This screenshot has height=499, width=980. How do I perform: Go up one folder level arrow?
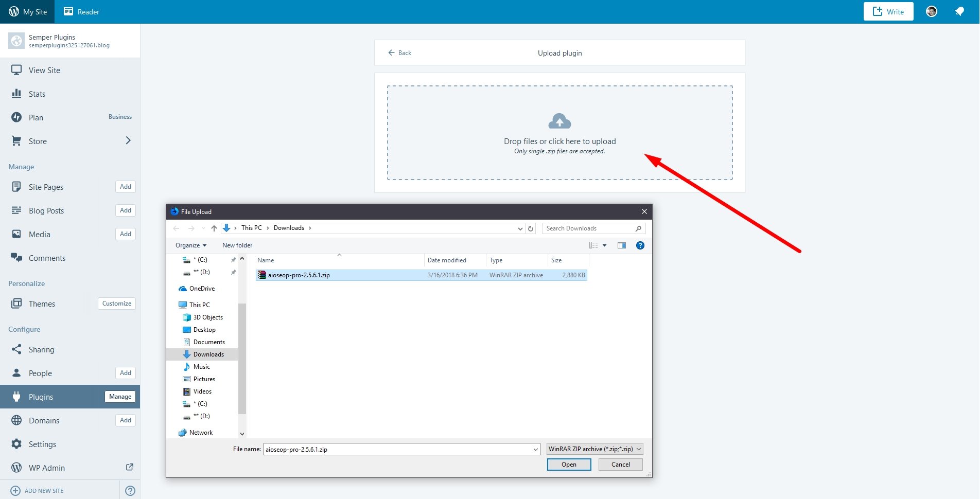pyautogui.click(x=214, y=228)
